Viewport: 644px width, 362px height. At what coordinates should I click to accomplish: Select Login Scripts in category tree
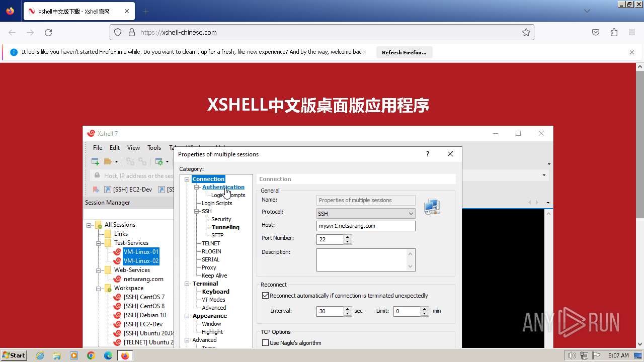coord(217,203)
